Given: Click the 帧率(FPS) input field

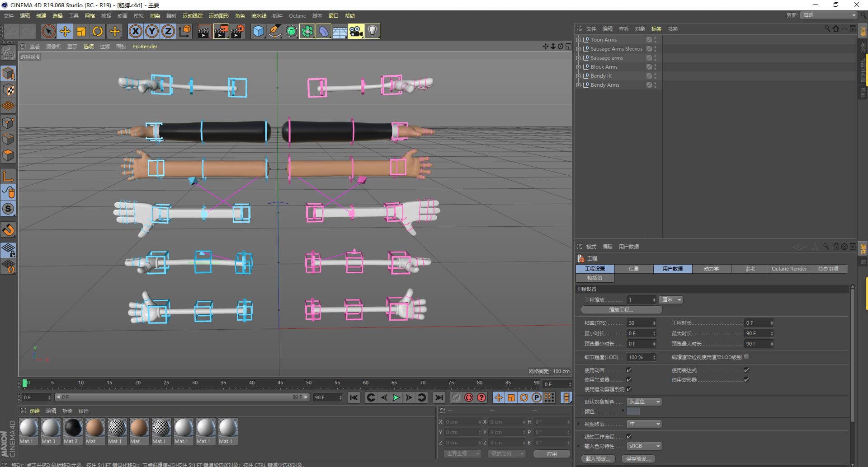Looking at the screenshot, I should coord(641,323).
